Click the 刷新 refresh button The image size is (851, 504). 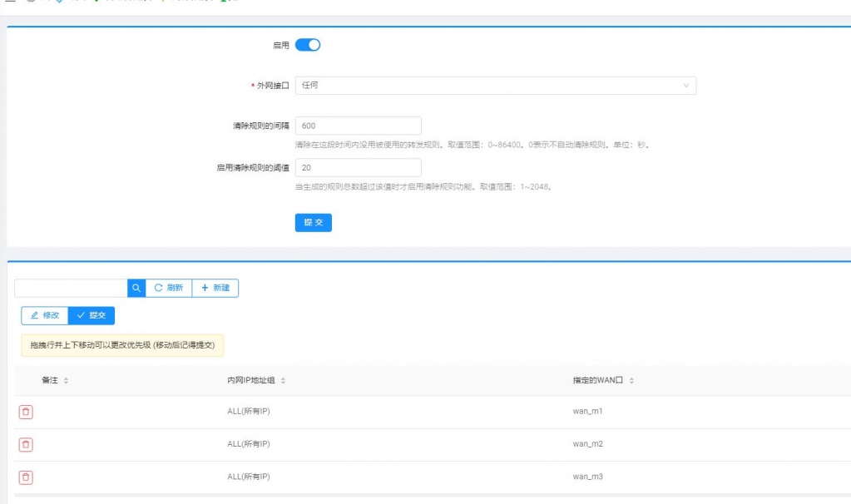[x=169, y=288]
